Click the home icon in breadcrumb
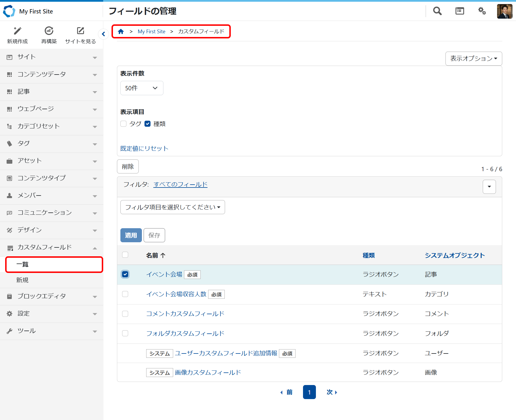The image size is (516, 420). 121,32
